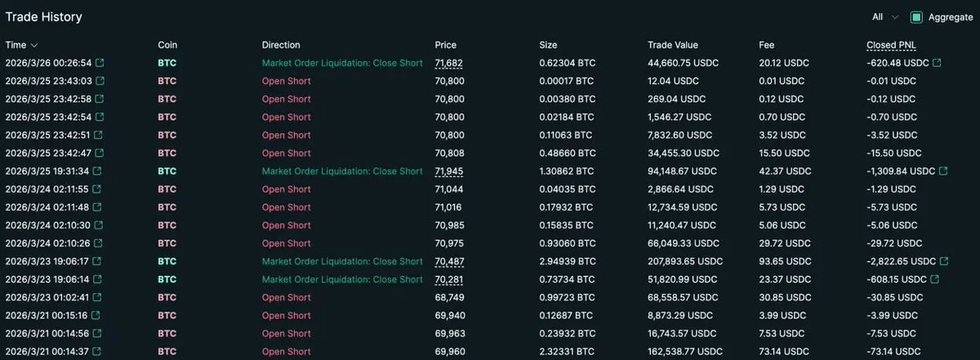
Task: Open external link for 2026/3/23 01:02:41 trade
Action: (x=97, y=297)
